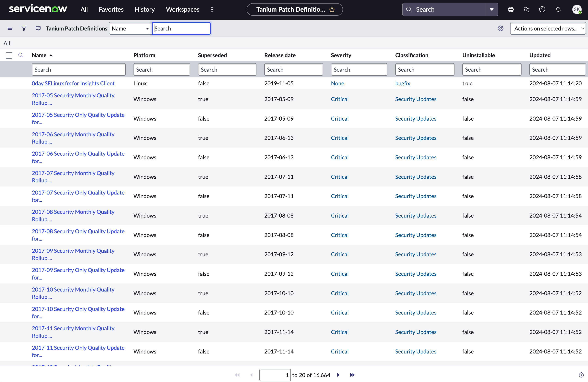Add page to favorites star icon
This screenshot has width=588, height=382.
tap(332, 10)
